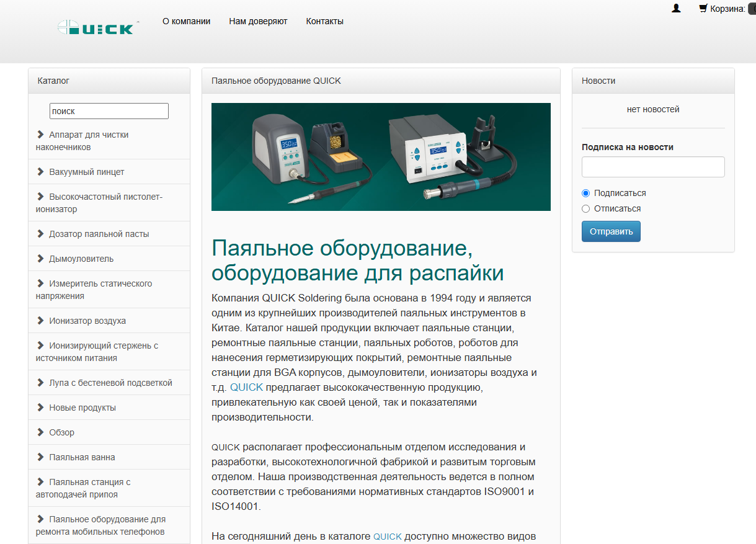
Task: Open the user account icon
Action: [676, 9]
